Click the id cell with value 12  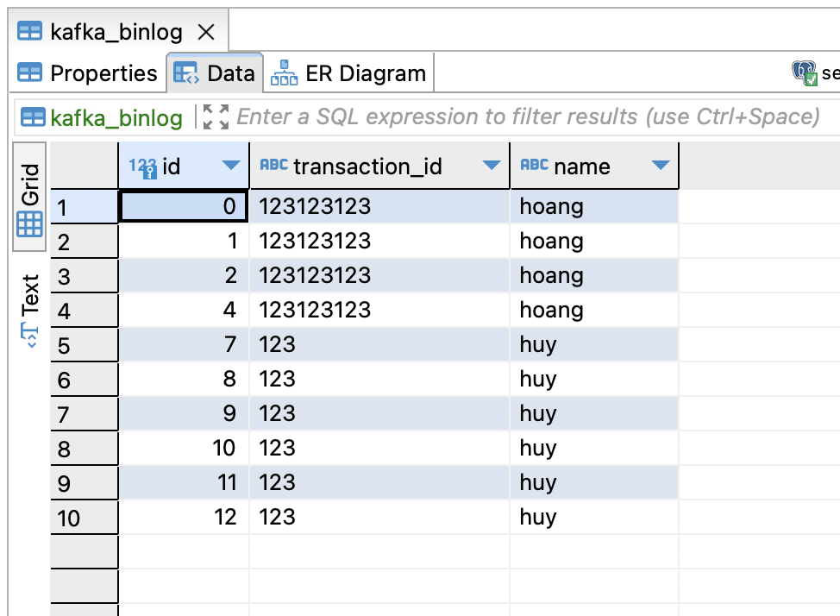pos(184,517)
